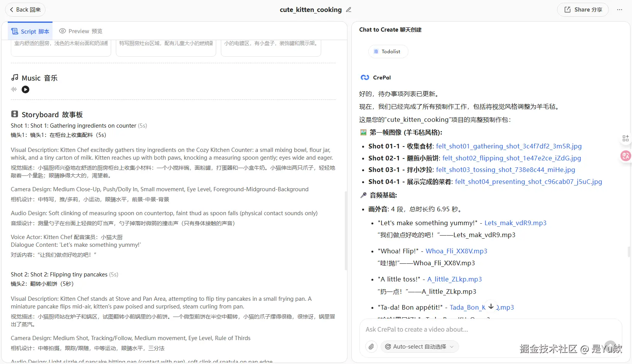
Task: Go back with the Back 回来 button
Action: click(25, 10)
